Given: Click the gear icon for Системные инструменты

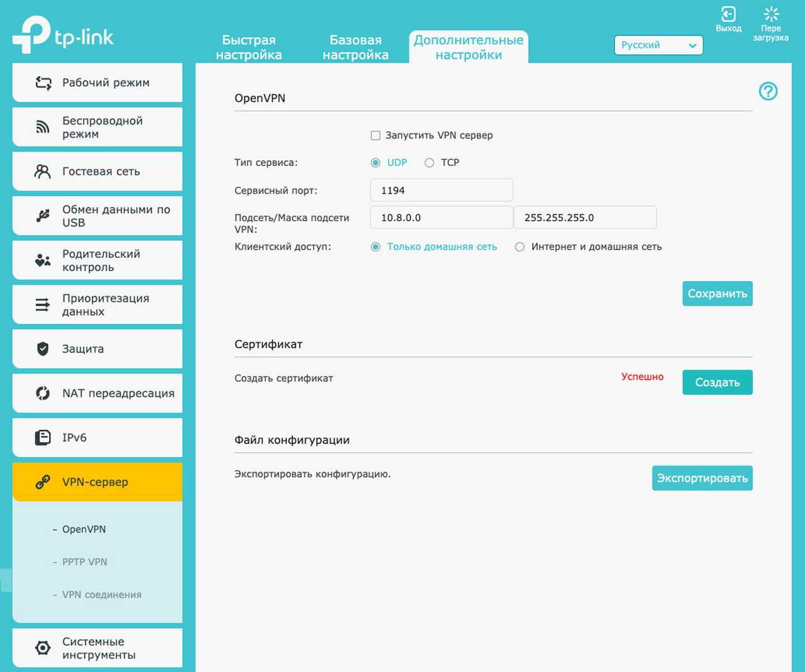Looking at the screenshot, I should (42, 648).
